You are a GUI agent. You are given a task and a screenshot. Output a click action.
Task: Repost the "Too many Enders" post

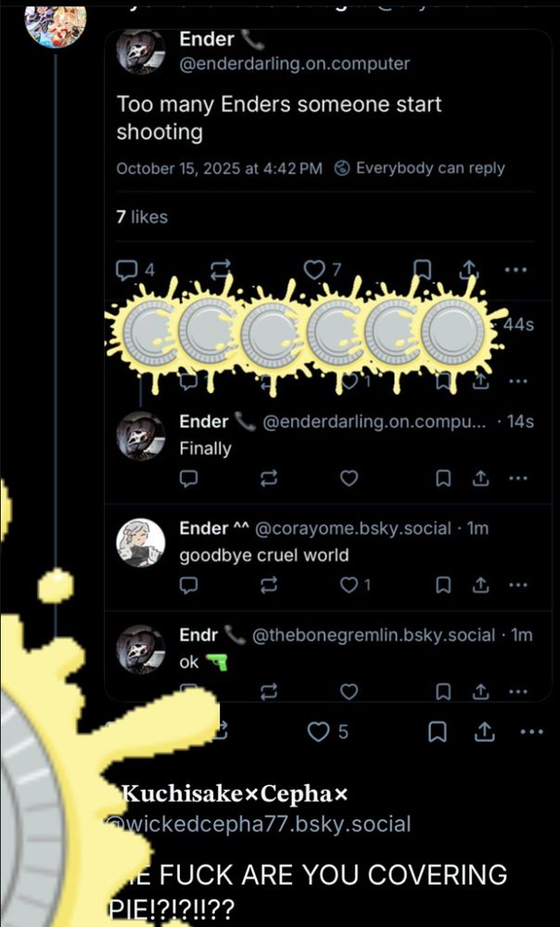click(220, 270)
